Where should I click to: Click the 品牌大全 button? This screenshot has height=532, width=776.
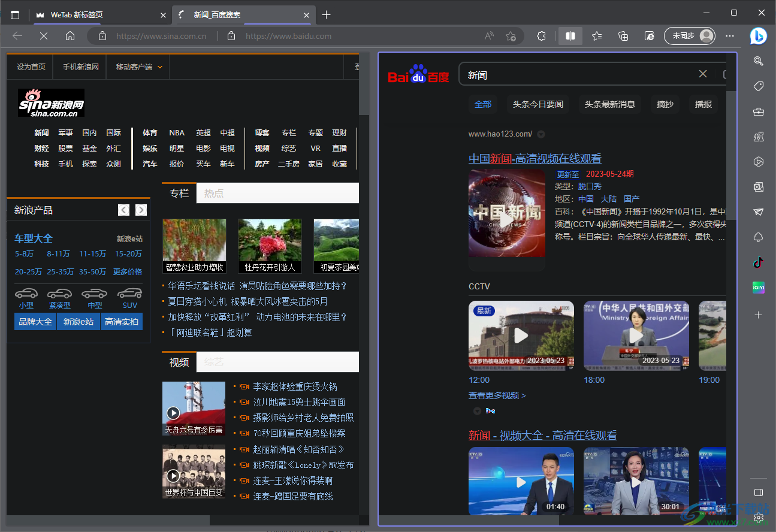(x=35, y=322)
